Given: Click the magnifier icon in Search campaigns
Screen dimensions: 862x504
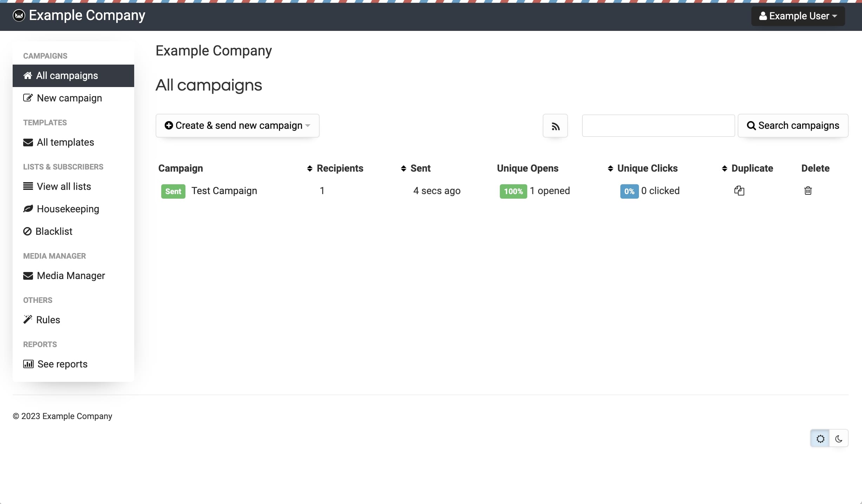Looking at the screenshot, I should (x=751, y=126).
